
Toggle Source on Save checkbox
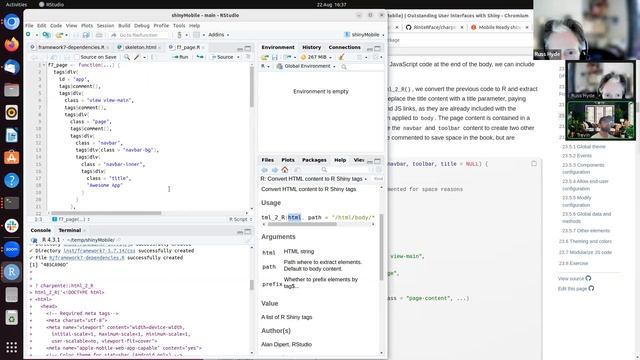(76, 57)
